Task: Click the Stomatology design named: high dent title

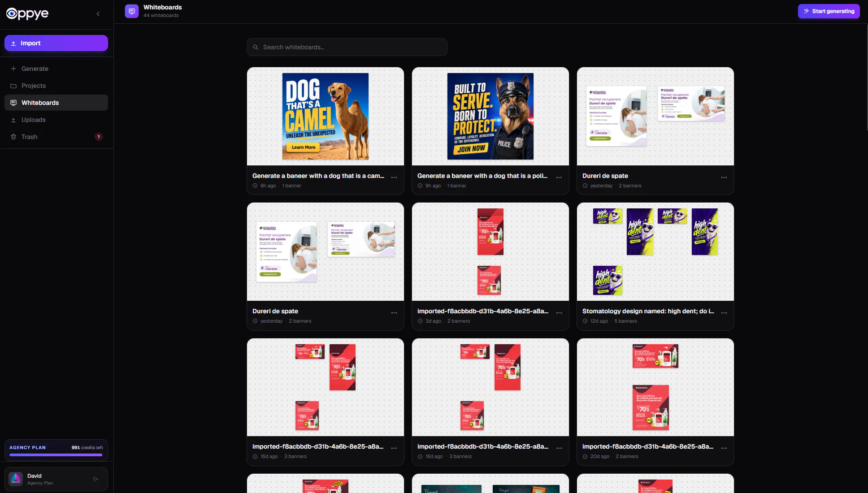Action: [x=648, y=311]
